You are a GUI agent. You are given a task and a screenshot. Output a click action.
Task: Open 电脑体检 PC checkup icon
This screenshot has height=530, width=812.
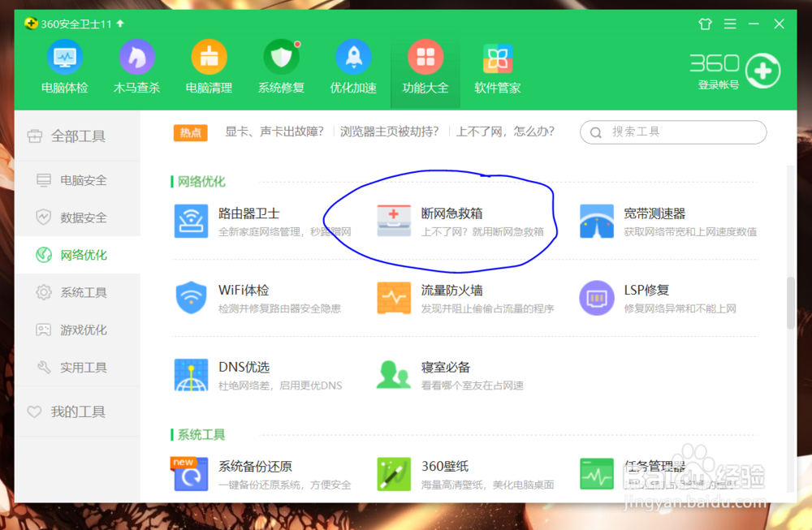[65, 57]
